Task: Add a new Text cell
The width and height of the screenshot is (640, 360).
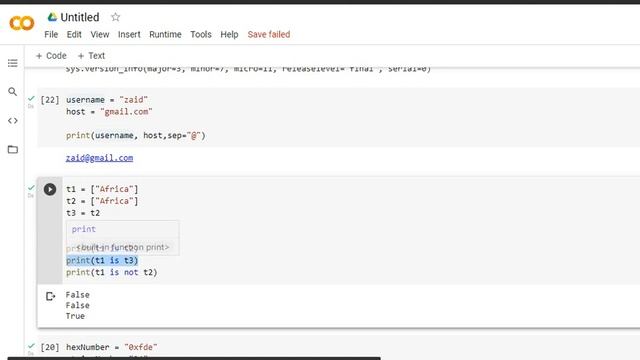Action: pos(91,56)
